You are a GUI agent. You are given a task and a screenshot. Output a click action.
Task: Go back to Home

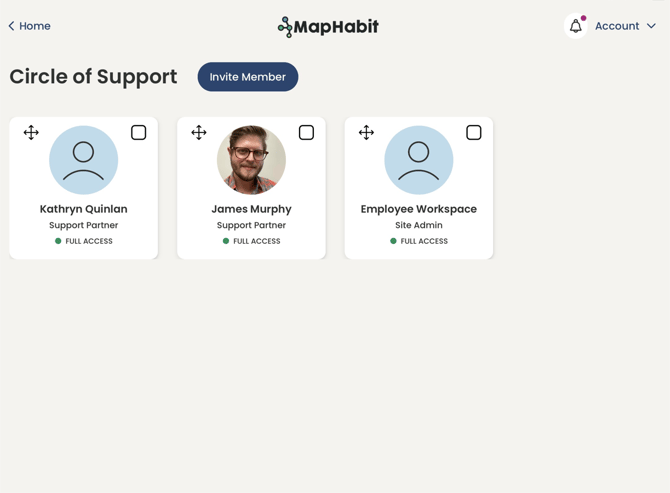pyautogui.click(x=34, y=27)
